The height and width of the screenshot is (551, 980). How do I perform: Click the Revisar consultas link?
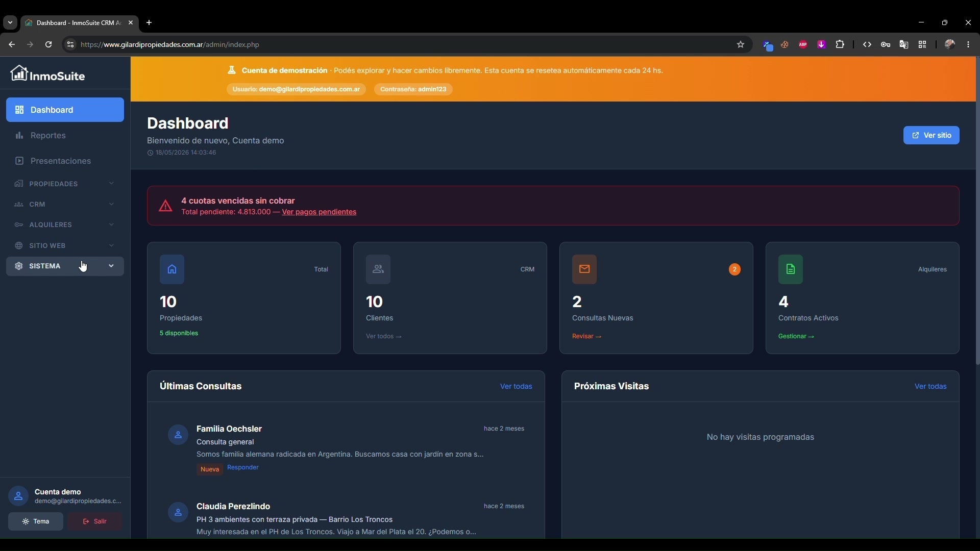587,336
